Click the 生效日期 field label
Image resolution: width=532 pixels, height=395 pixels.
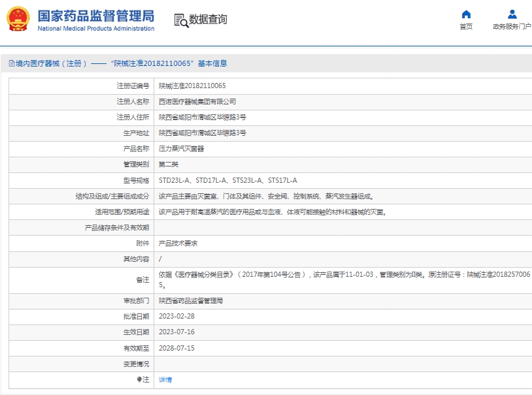click(136, 332)
